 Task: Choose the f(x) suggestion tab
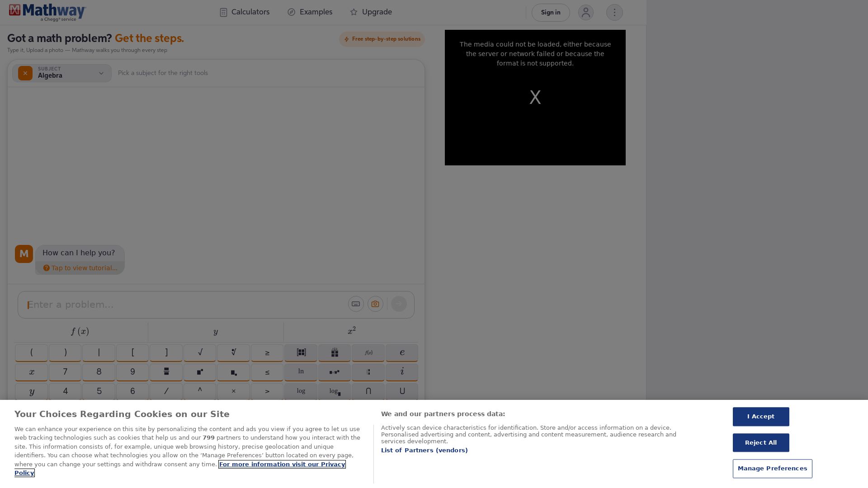(x=80, y=332)
